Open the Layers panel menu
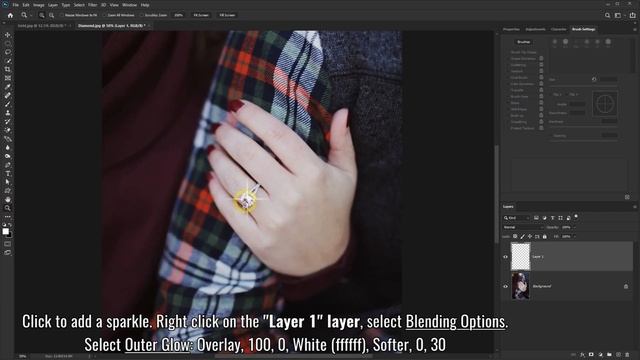 635,207
